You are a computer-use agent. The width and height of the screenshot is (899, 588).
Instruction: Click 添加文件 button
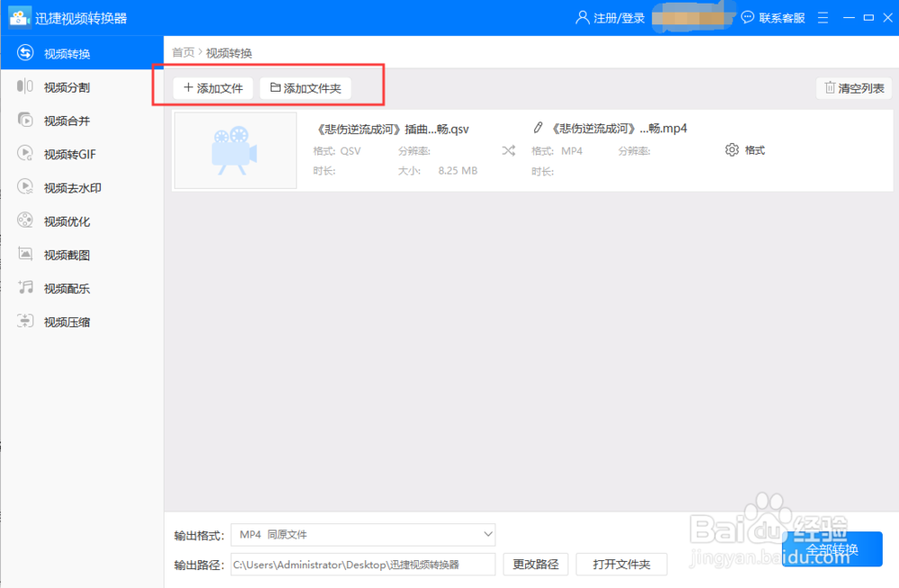point(213,88)
